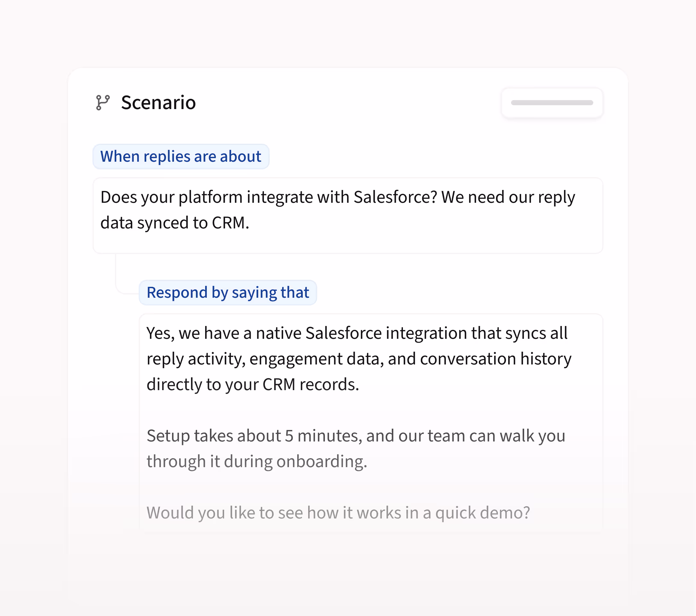Screen dimensions: 696x616
Task: Open the "When replies are about" condition chip
Action: click(x=180, y=156)
